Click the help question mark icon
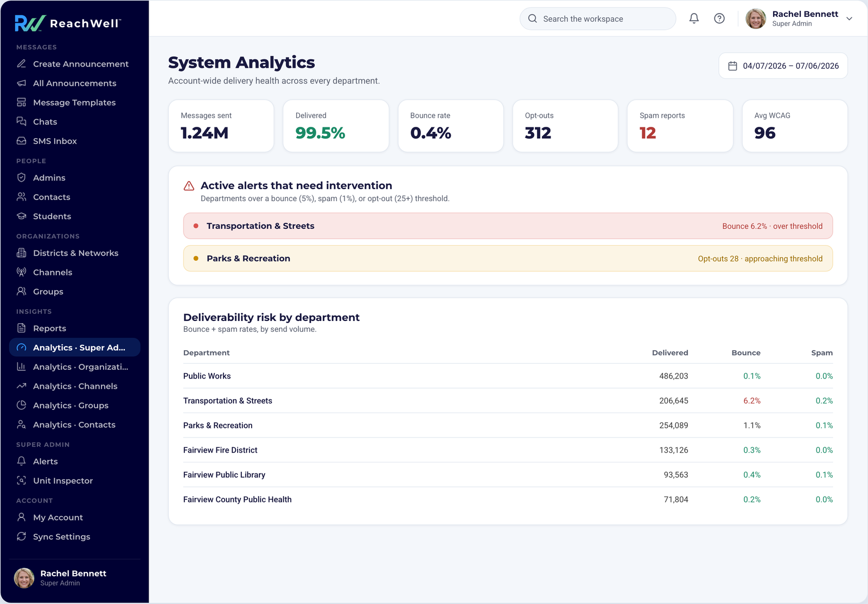 719,18
